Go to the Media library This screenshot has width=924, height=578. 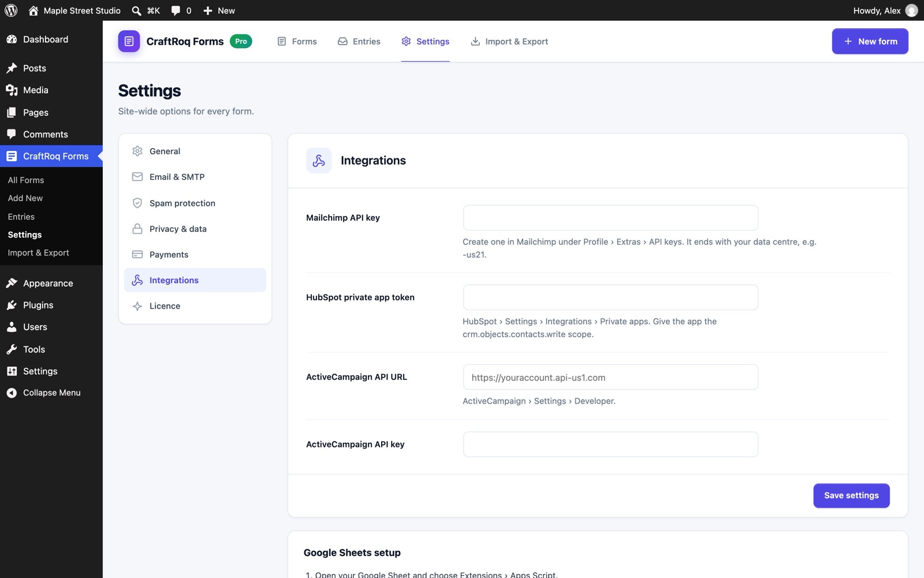point(51,90)
